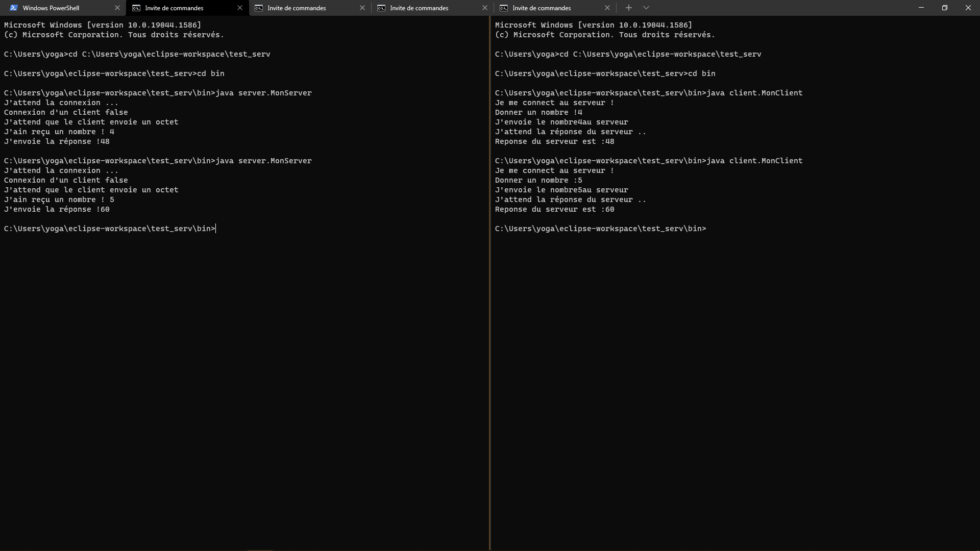Click the client prompt command line
The image size is (980, 551).
(600, 228)
